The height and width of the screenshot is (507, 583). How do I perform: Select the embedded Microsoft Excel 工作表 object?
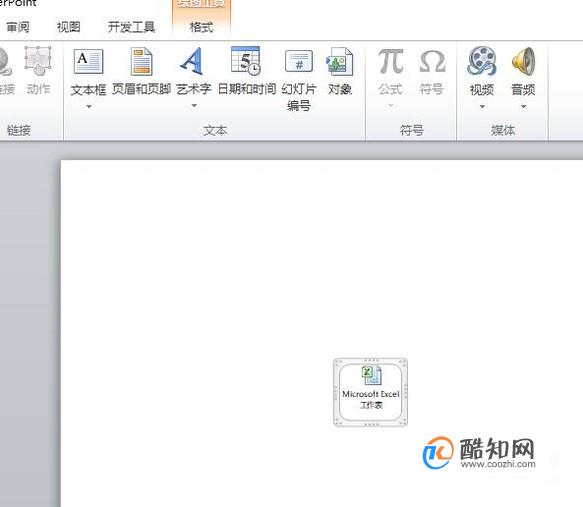[x=371, y=392]
